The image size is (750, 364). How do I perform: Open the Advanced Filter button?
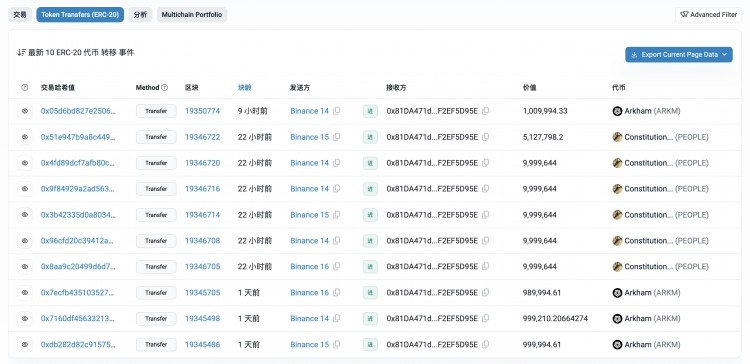[x=708, y=15]
